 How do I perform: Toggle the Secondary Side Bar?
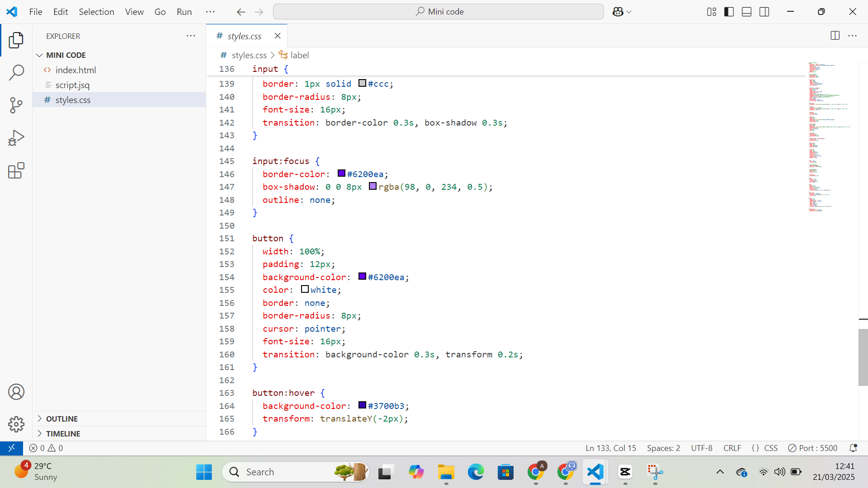click(x=764, y=11)
